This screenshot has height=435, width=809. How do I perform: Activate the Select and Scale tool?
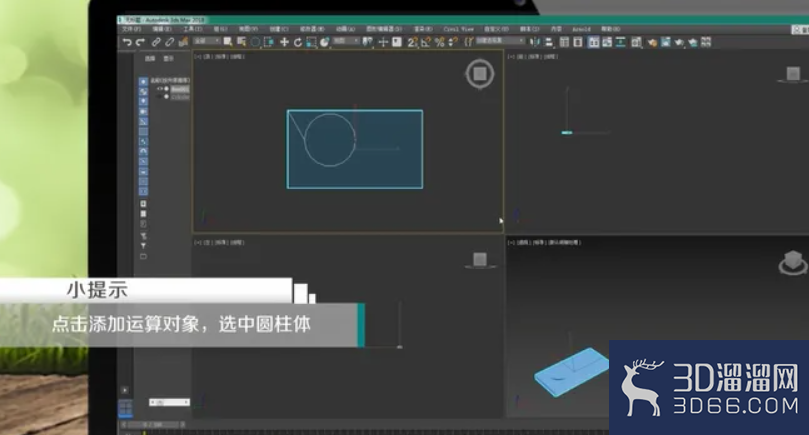pyautogui.click(x=311, y=42)
